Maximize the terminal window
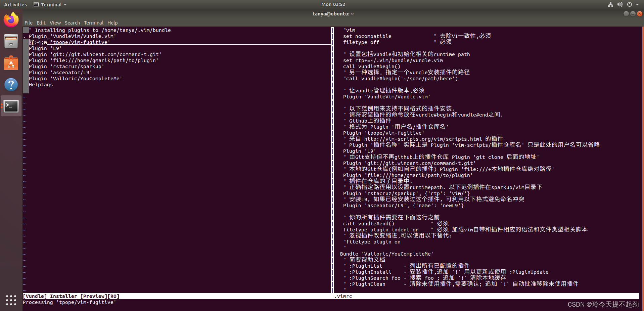This screenshot has height=311, width=644. tap(633, 14)
